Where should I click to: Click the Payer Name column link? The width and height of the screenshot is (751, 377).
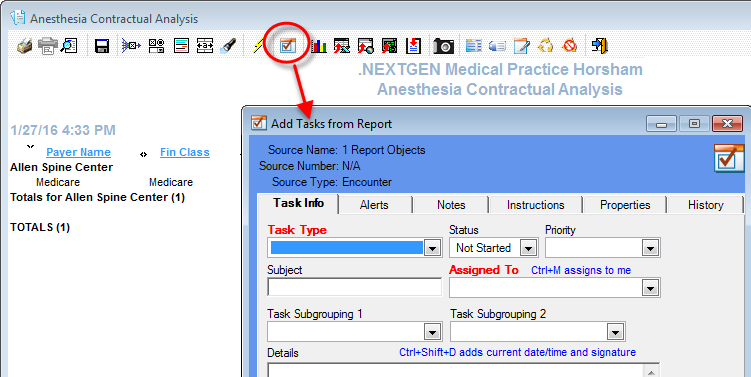pos(79,152)
